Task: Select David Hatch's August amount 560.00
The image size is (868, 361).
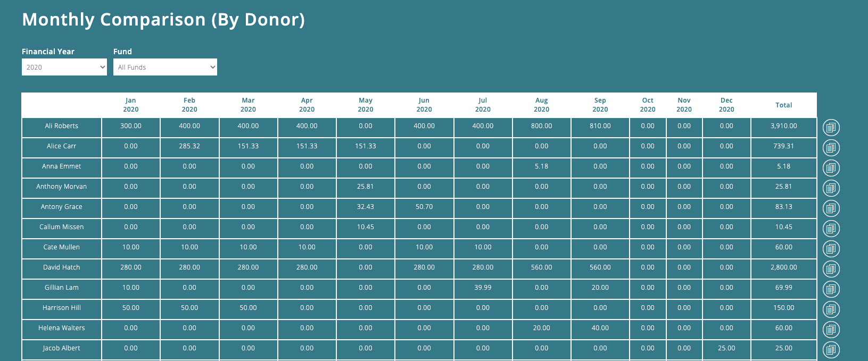Action: click(541, 267)
